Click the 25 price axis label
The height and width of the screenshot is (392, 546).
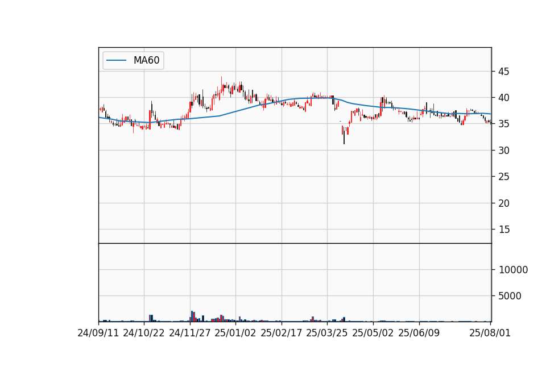click(503, 177)
